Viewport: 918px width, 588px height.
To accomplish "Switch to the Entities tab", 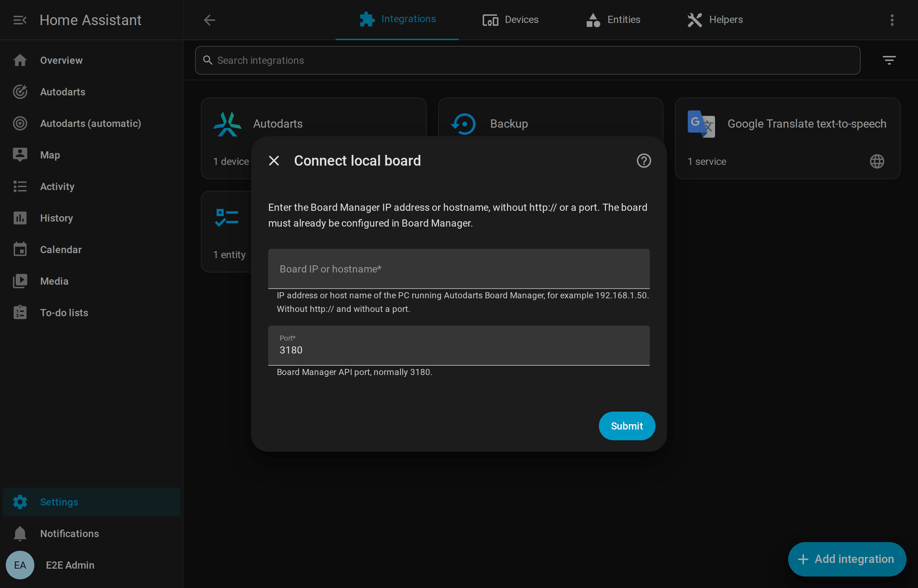I will point(613,20).
